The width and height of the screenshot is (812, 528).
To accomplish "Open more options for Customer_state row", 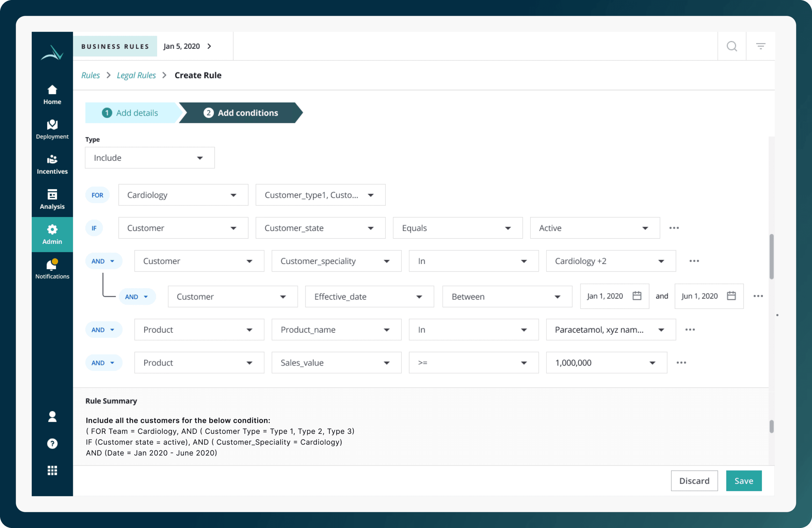I will tap(674, 228).
